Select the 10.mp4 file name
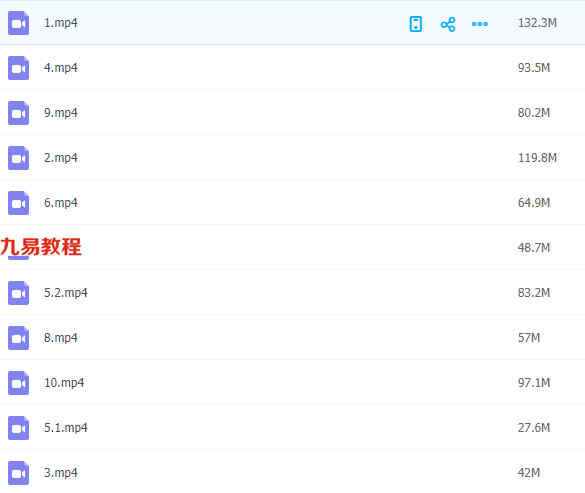The height and width of the screenshot is (493, 585). (x=64, y=383)
